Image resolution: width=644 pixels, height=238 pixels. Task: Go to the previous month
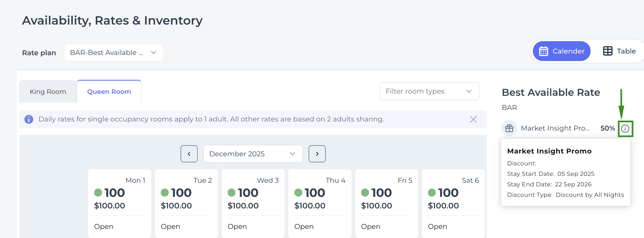click(189, 154)
